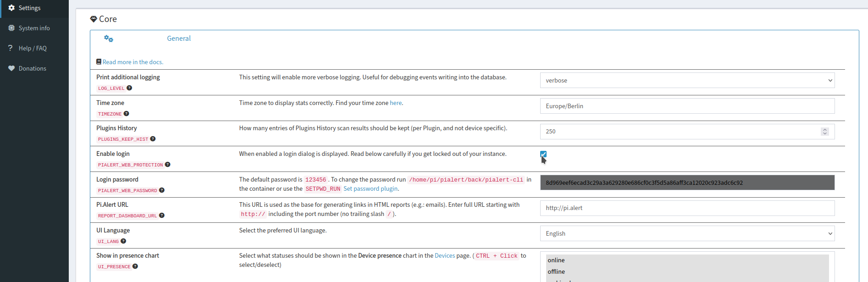Switch to the General tab
Image resolution: width=868 pixels, height=282 pixels.
[179, 39]
